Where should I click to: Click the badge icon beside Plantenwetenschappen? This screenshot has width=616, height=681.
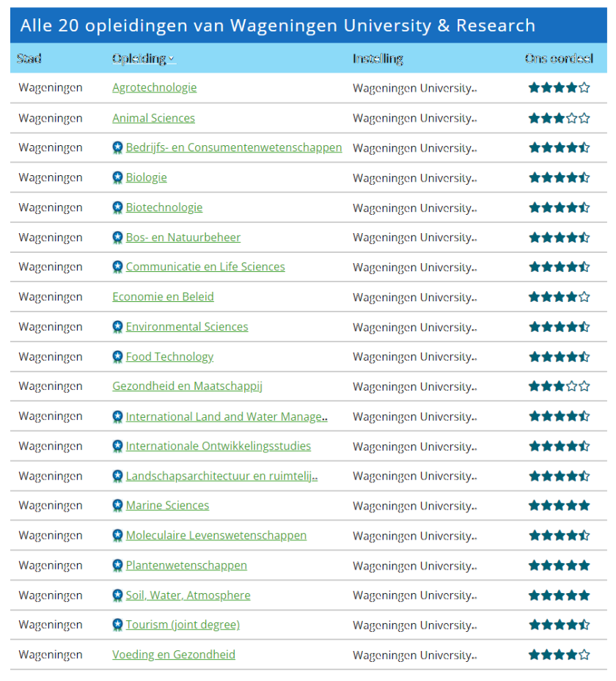point(117,566)
